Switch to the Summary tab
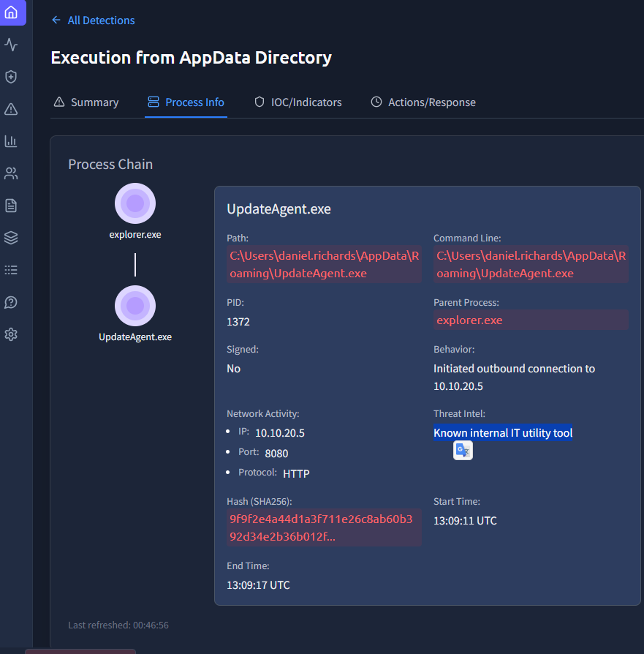Image resolution: width=644 pixels, height=654 pixels. 86,102
